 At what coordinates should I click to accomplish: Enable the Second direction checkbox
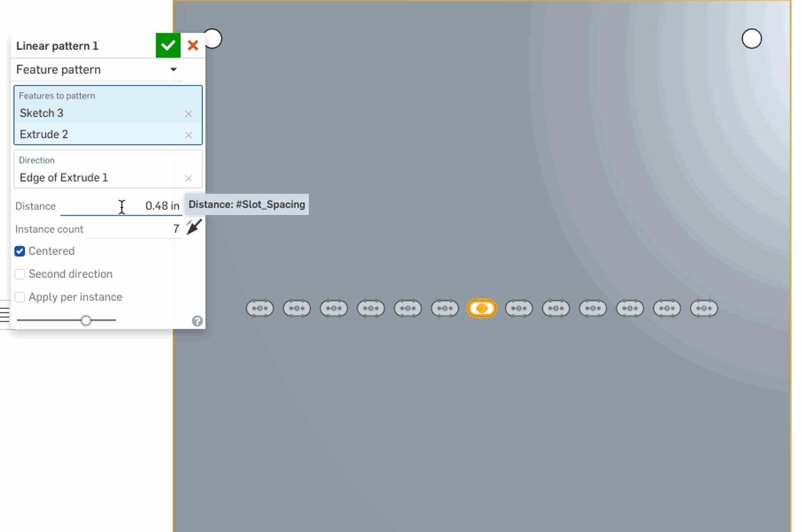tap(20, 275)
